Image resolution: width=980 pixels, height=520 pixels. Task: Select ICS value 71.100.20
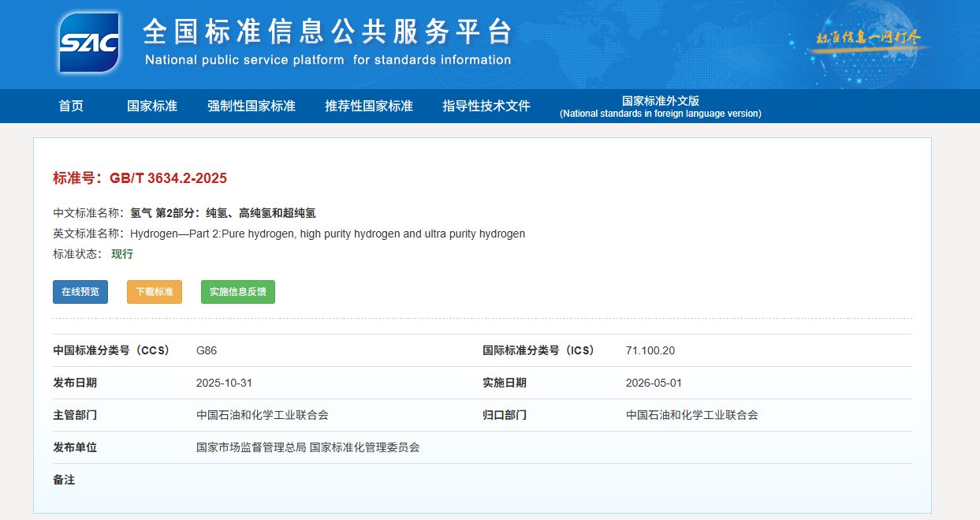[650, 350]
